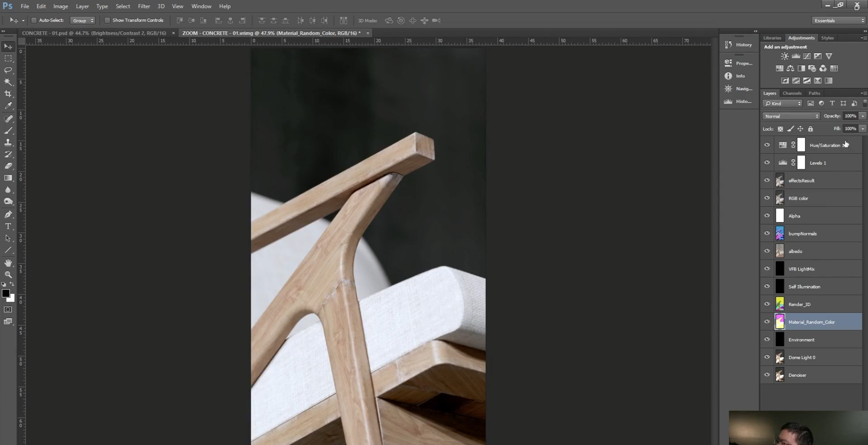Select the effectsResult layer thumbnail
The height and width of the screenshot is (445, 868).
(779, 180)
